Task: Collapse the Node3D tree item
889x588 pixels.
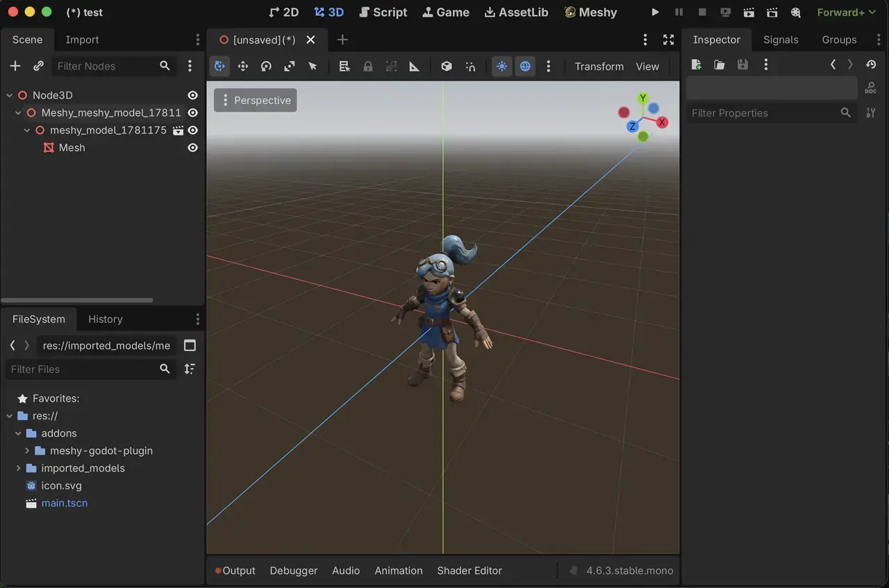Action: 10,95
